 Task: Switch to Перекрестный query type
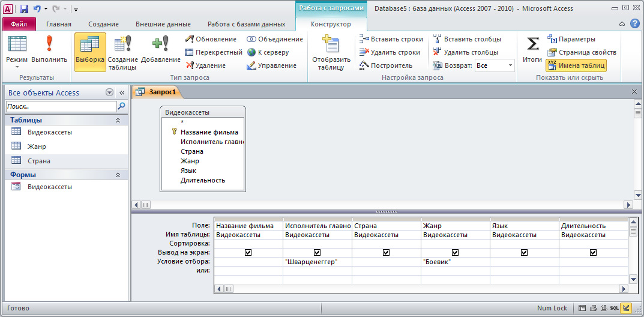coord(214,53)
